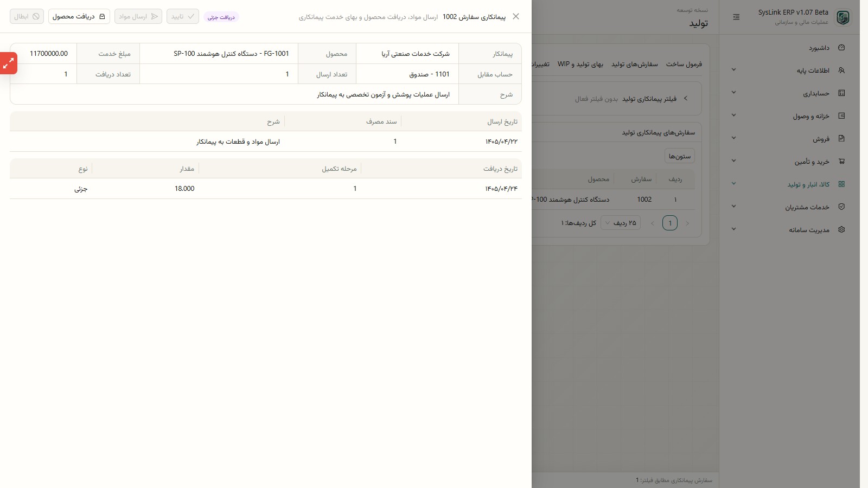This screenshot has height=488, width=868.
Task: Click the ردیف column header
Action: (675, 179)
